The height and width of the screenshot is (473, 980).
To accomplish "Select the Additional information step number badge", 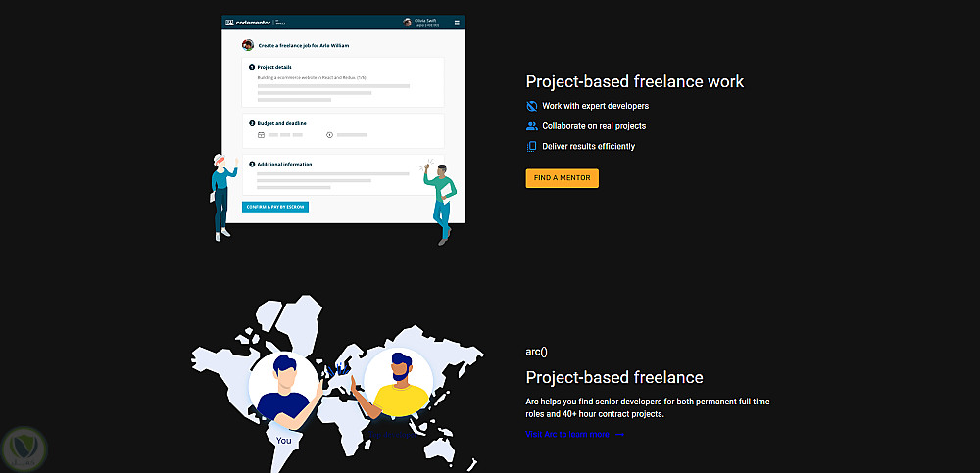I will (x=252, y=164).
